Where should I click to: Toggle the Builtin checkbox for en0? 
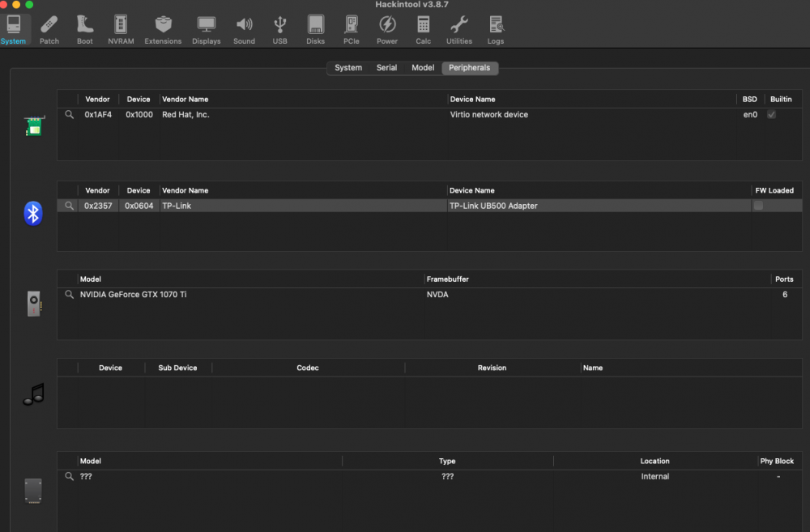[x=771, y=115]
